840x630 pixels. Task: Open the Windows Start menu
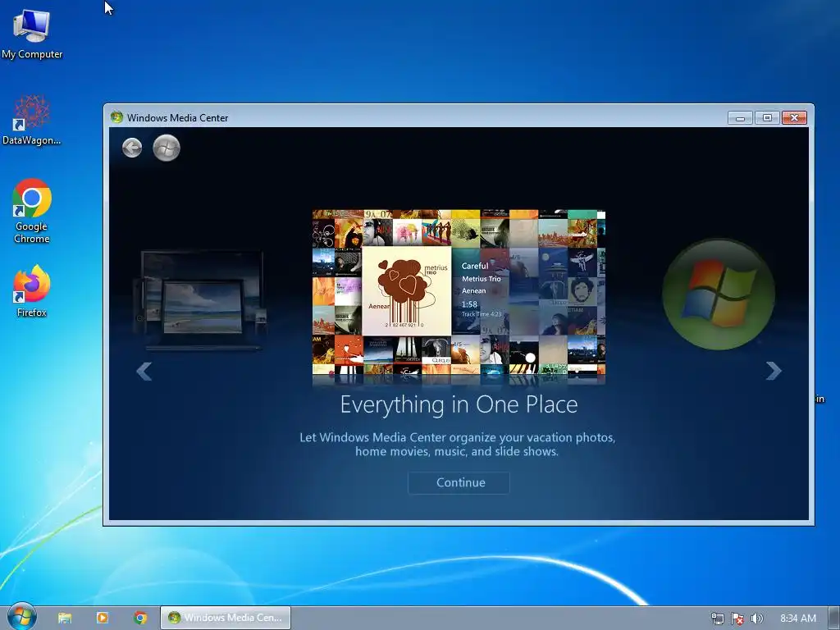pyautogui.click(x=21, y=616)
